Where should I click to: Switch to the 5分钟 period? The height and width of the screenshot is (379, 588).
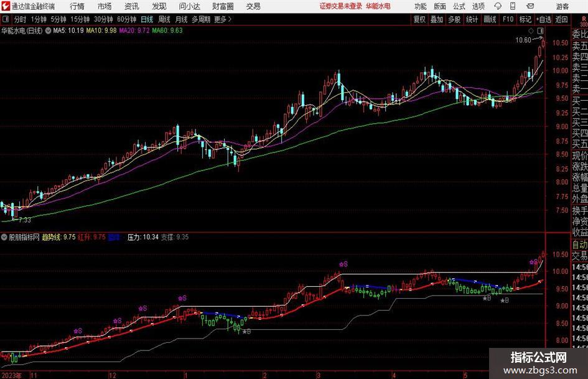coord(58,19)
